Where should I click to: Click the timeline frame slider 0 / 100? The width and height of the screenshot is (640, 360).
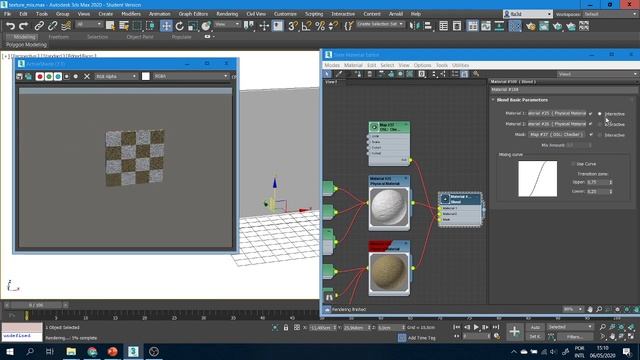[x=36, y=305]
